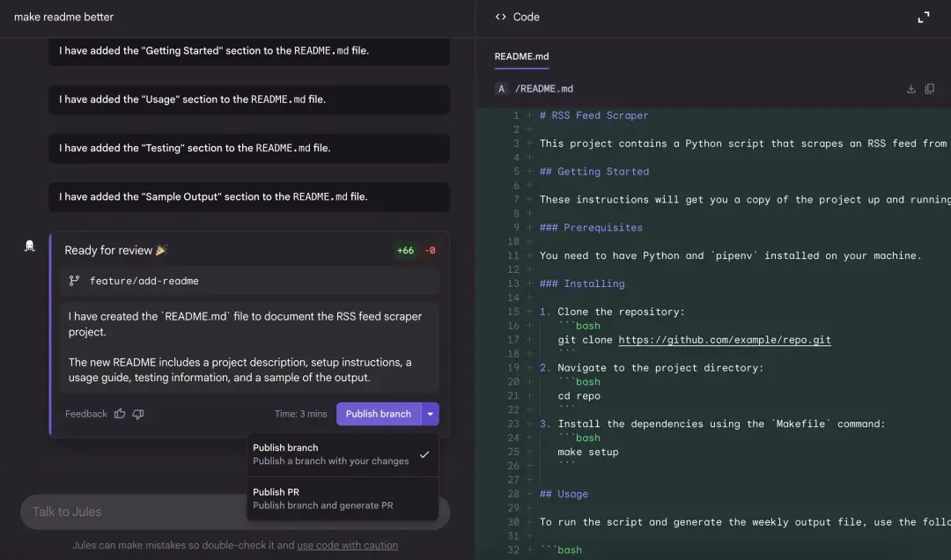This screenshot has width=951, height=560.
Task: Click the 'A' added-file badge
Action: click(501, 89)
